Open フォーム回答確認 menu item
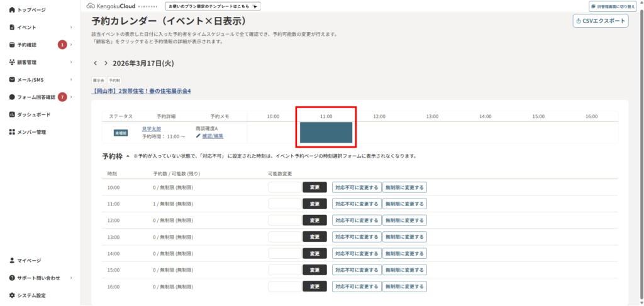 click(36, 97)
